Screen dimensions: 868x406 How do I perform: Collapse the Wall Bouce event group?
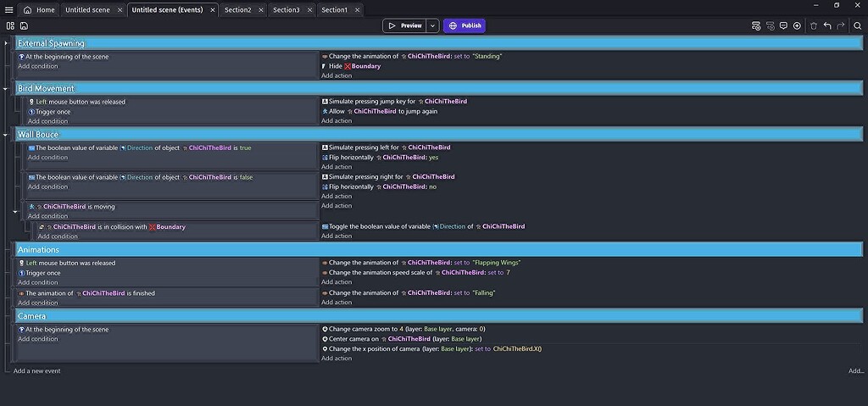tap(6, 134)
